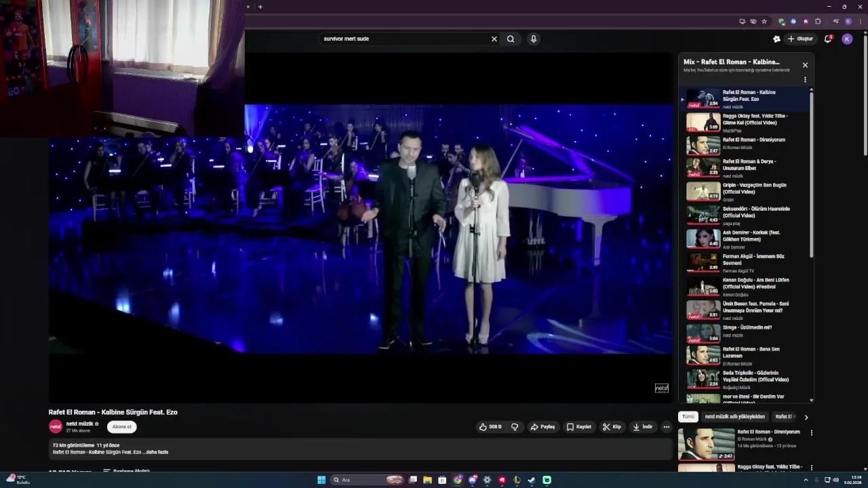Clear the YouTube search box text

[x=494, y=39]
